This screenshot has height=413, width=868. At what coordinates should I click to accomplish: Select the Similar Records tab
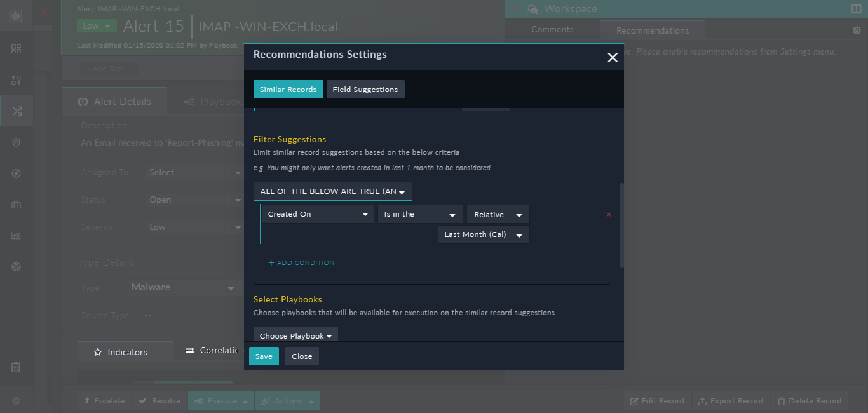click(288, 89)
